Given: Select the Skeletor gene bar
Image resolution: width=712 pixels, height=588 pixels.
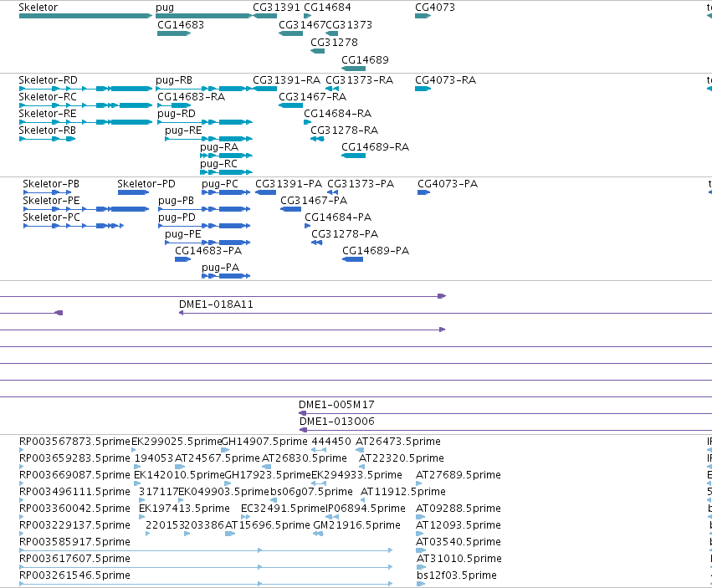Looking at the screenshot, I should [85, 16].
